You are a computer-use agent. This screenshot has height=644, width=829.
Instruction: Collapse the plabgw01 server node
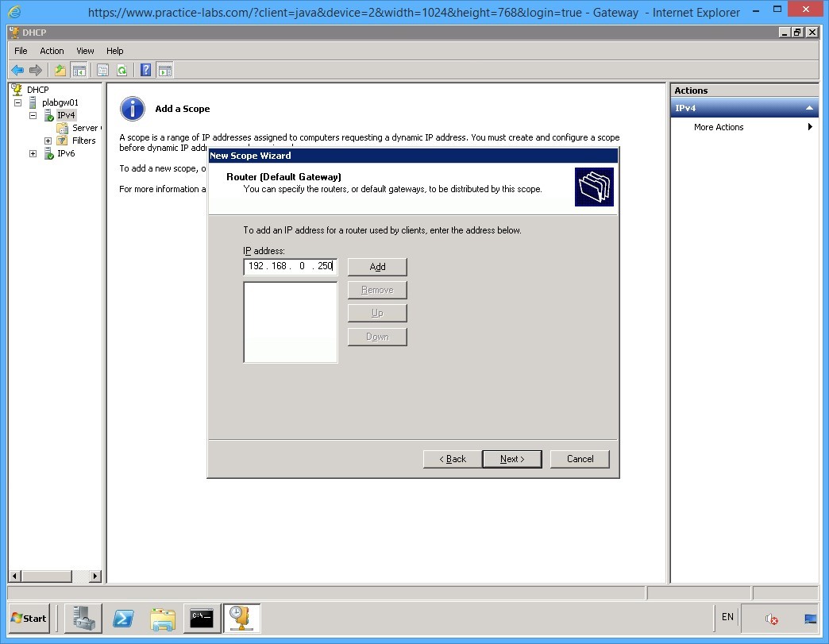coord(18,102)
